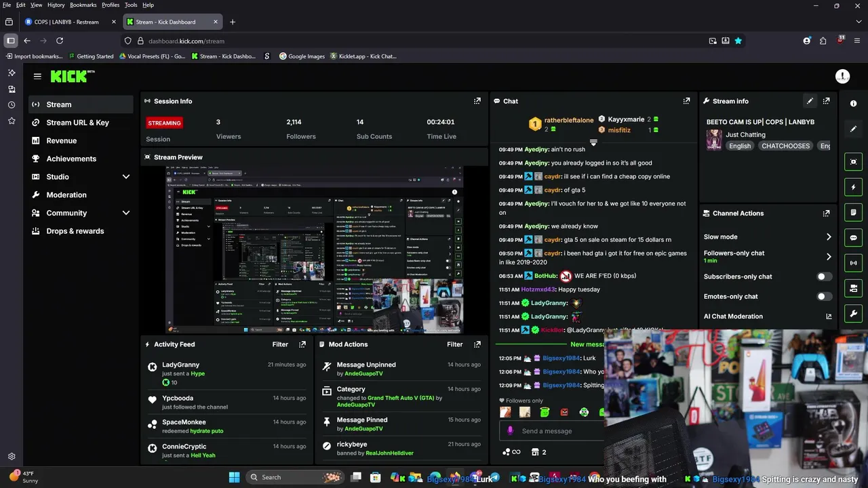The height and width of the screenshot is (488, 868).
Task: Click the info icon in right rail
Action: [x=853, y=104]
